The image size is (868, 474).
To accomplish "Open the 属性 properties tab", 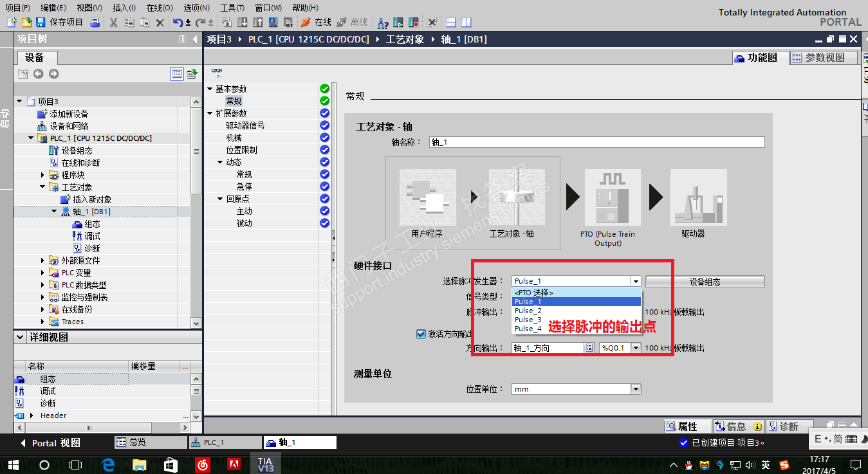I will point(687,426).
